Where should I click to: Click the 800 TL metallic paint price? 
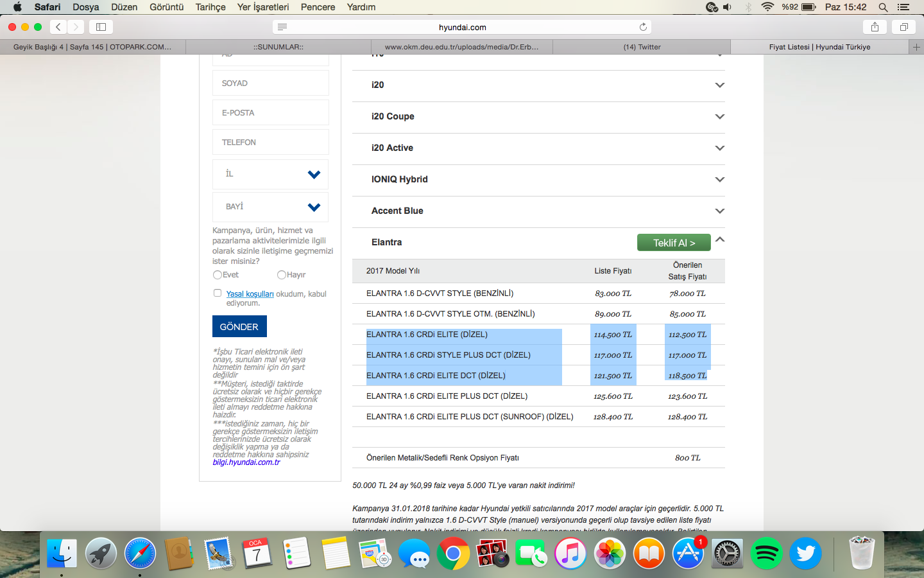(x=687, y=458)
